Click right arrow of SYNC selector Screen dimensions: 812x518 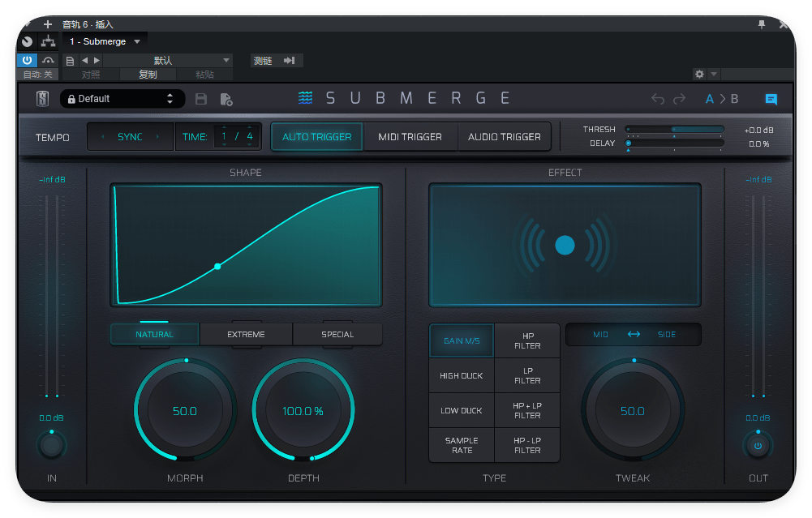[157, 137]
